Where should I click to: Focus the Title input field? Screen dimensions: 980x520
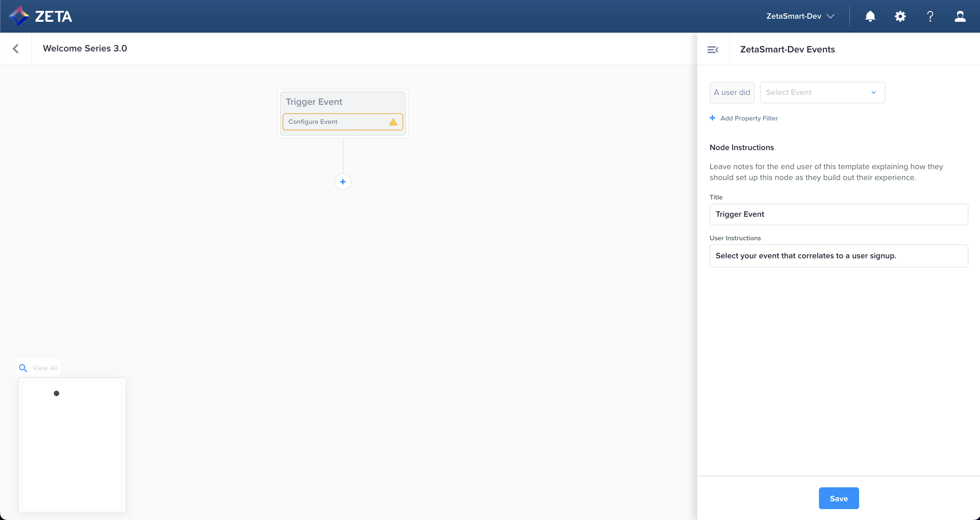tap(838, 214)
